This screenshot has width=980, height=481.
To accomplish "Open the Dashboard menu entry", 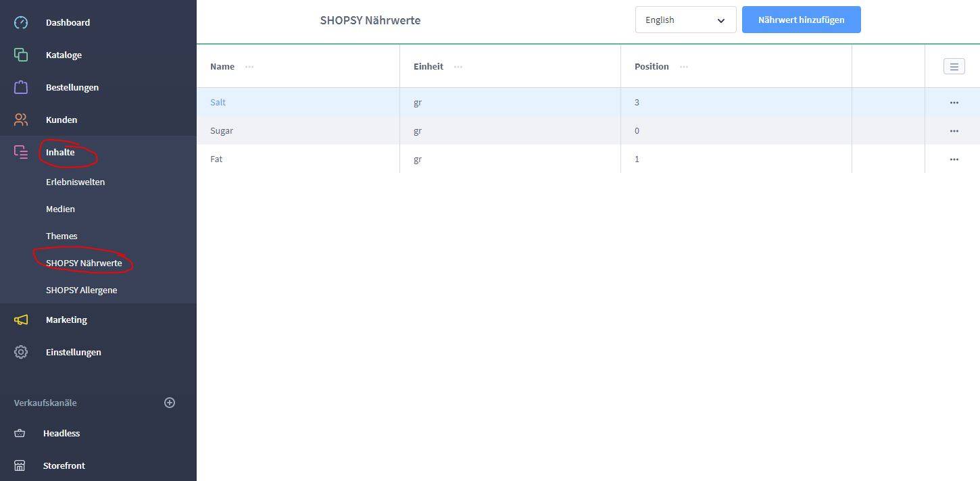I will coord(68,22).
